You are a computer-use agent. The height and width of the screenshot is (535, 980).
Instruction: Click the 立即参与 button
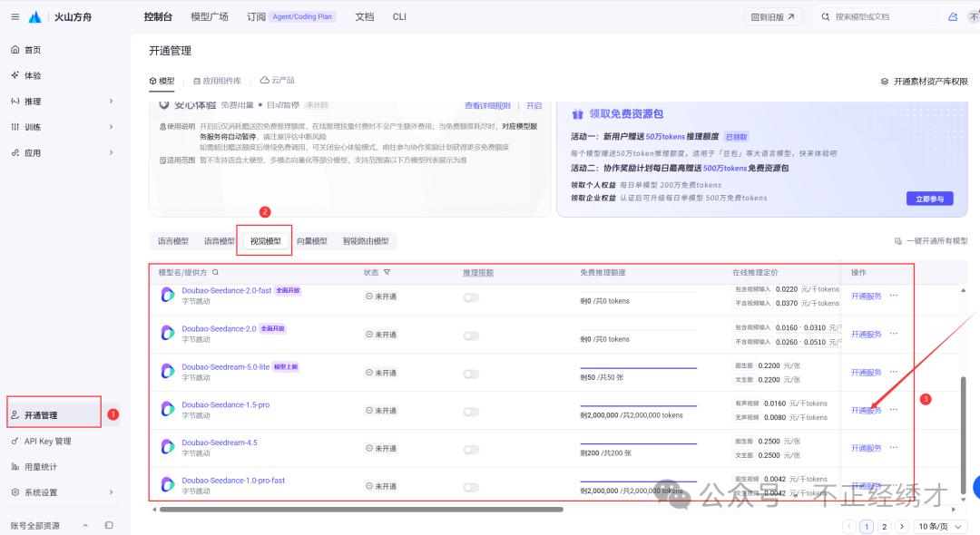(x=929, y=199)
